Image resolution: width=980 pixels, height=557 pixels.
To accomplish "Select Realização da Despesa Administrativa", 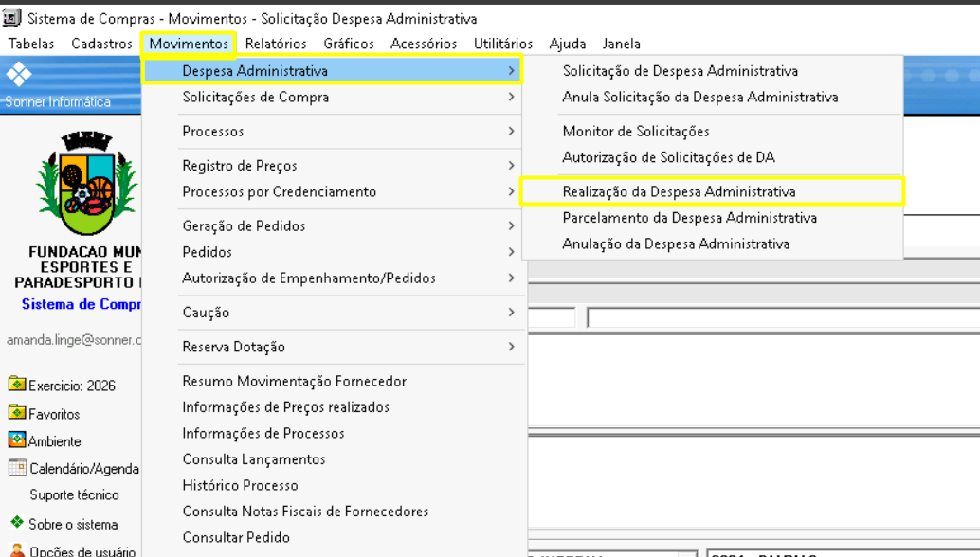I will click(679, 191).
